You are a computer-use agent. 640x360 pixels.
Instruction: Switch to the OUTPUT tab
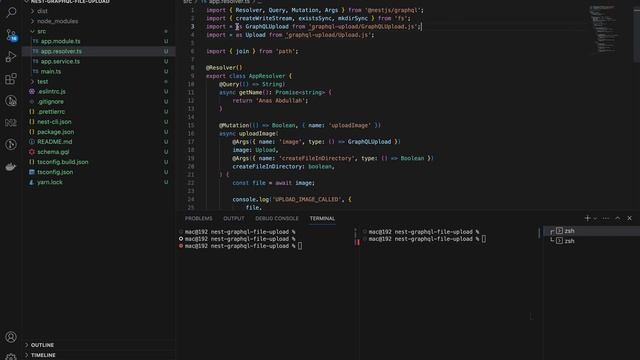(x=234, y=218)
